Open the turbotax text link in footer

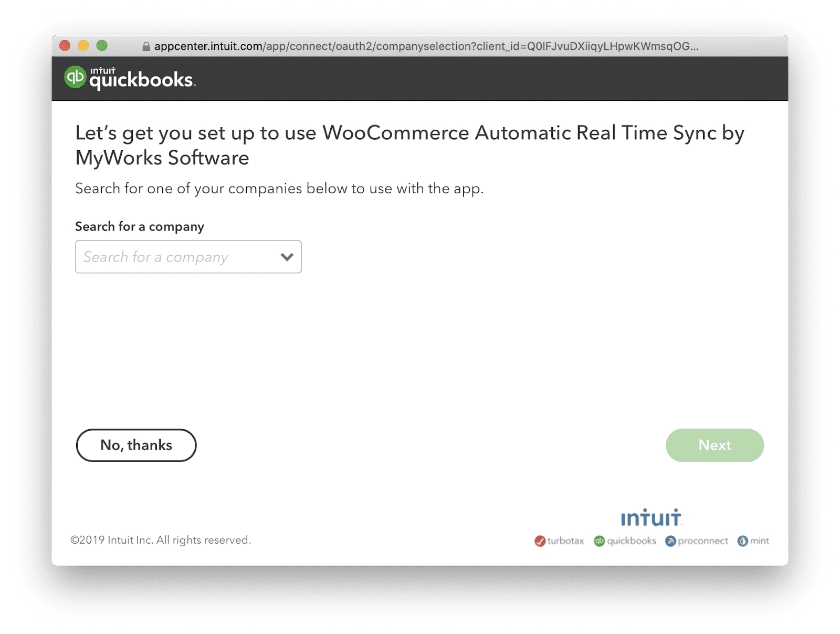point(565,541)
